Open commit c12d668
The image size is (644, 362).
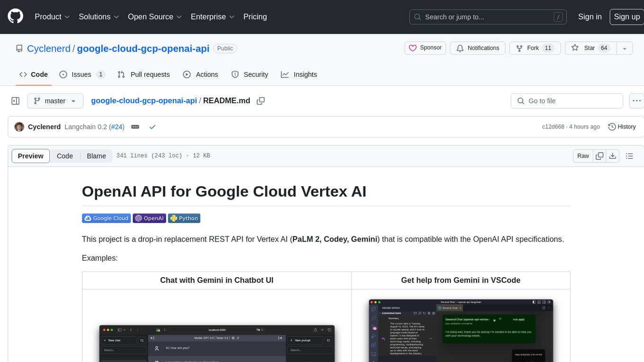(553, 127)
